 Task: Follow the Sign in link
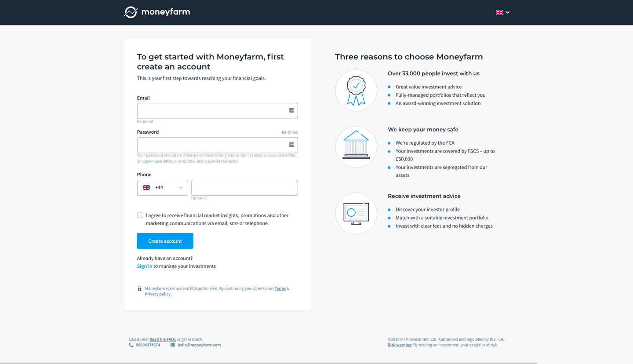click(x=145, y=266)
